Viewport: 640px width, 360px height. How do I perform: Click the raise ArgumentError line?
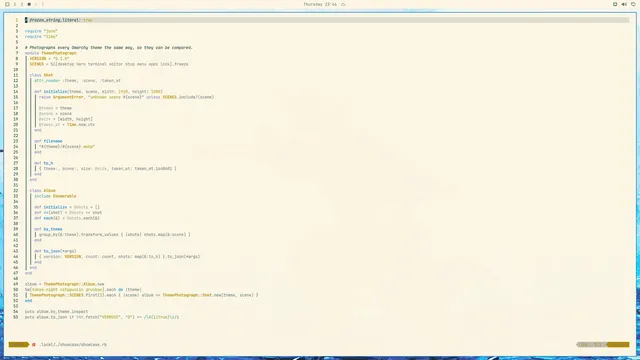pyautogui.click(x=127, y=97)
